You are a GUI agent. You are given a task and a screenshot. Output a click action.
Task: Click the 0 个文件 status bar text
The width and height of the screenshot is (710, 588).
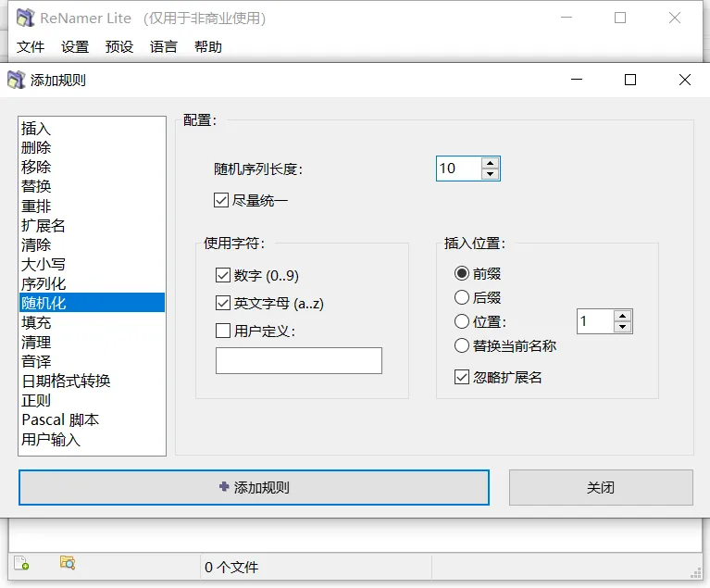231,567
